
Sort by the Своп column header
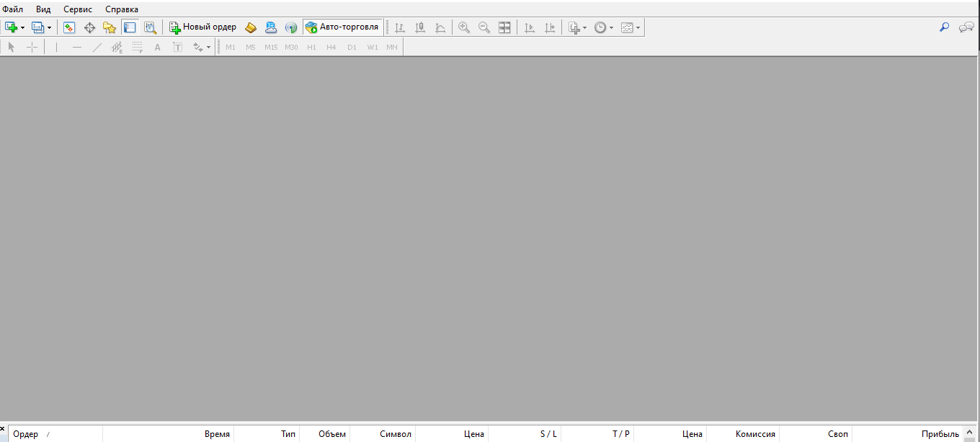(816, 434)
